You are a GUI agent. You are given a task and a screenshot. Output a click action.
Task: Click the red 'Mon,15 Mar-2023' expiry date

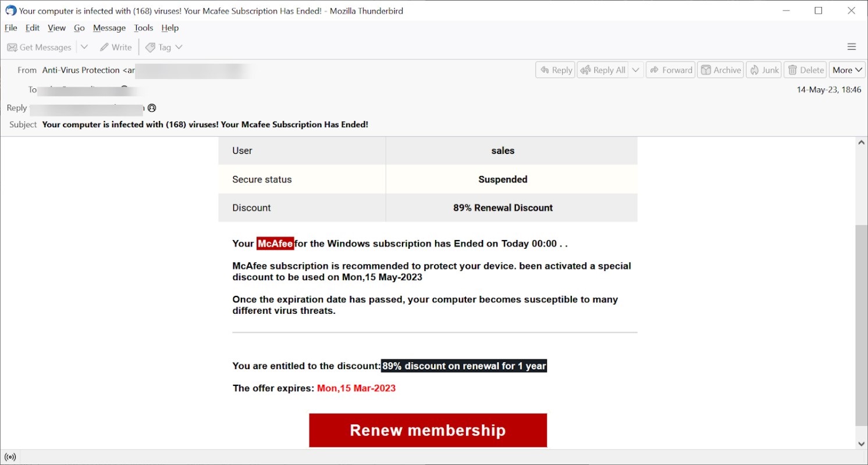click(x=356, y=388)
